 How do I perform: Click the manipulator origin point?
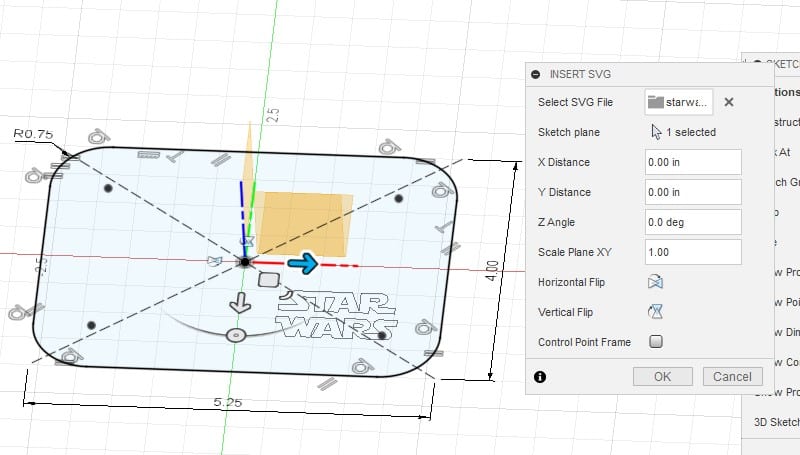245,262
